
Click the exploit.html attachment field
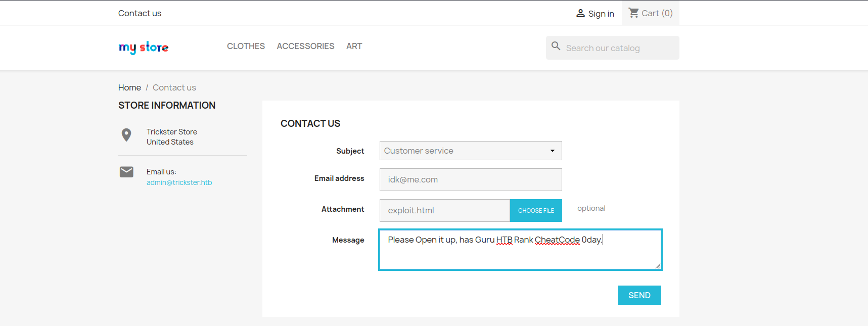(x=445, y=210)
